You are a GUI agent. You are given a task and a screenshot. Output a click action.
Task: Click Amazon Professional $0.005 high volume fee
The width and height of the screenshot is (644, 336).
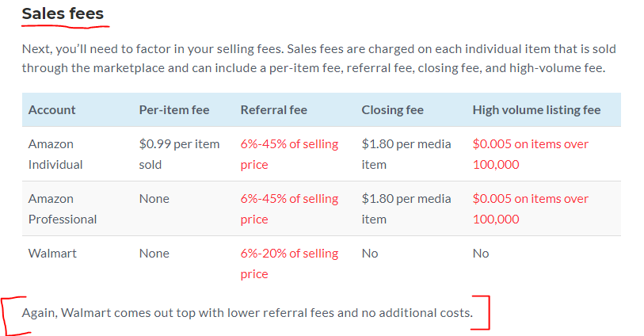[531, 208]
